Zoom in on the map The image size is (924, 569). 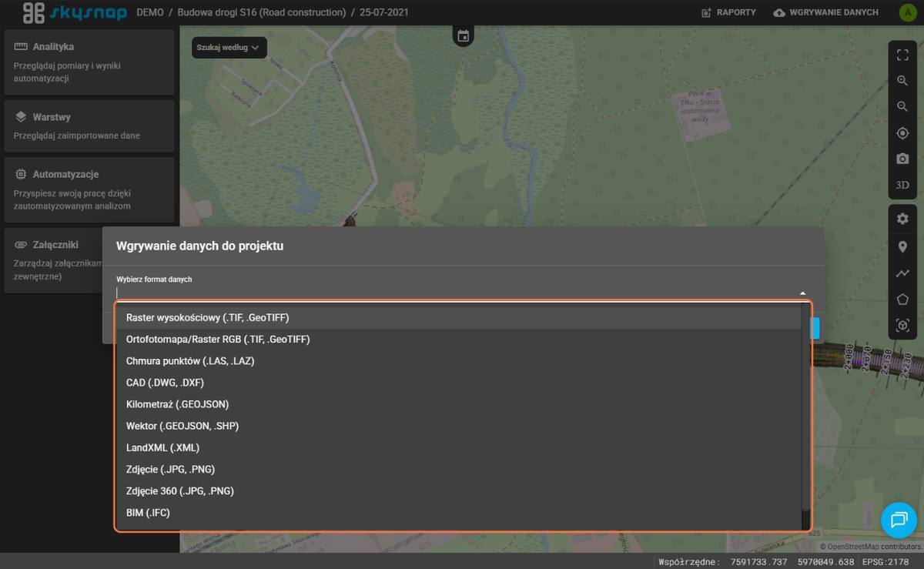[902, 81]
